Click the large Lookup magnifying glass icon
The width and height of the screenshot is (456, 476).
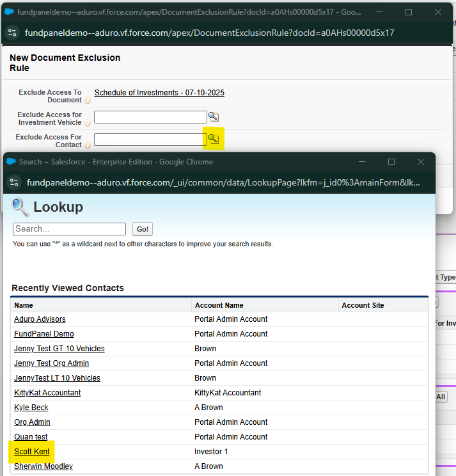tap(20, 207)
